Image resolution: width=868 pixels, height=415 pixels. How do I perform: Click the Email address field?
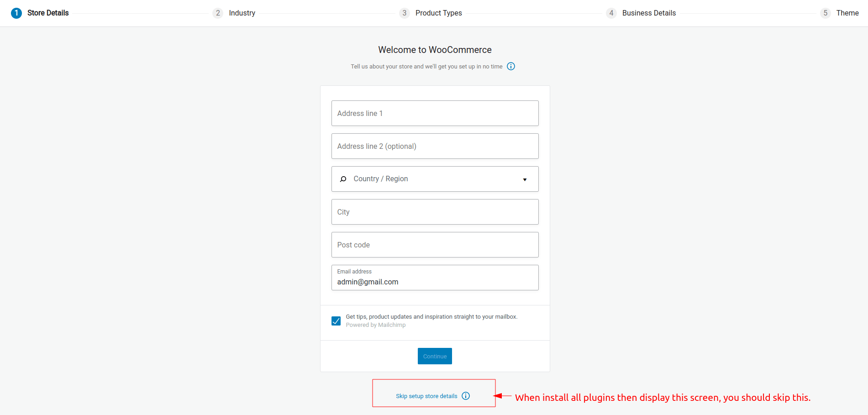(x=435, y=278)
